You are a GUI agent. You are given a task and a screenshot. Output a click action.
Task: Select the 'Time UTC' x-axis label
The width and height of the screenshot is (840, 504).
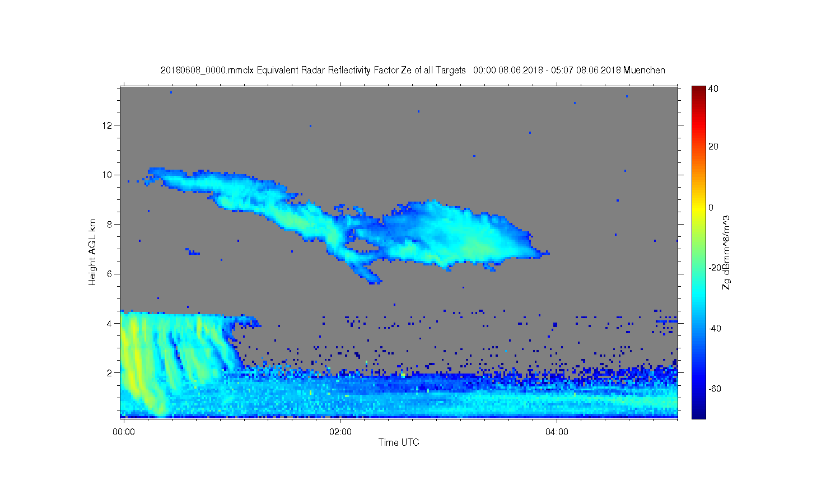399,442
